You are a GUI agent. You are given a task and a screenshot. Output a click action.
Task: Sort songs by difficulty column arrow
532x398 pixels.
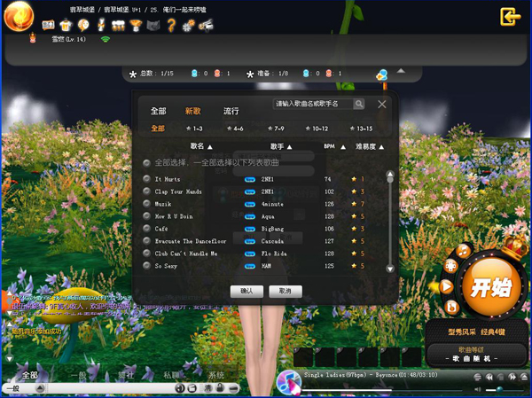[382, 146]
